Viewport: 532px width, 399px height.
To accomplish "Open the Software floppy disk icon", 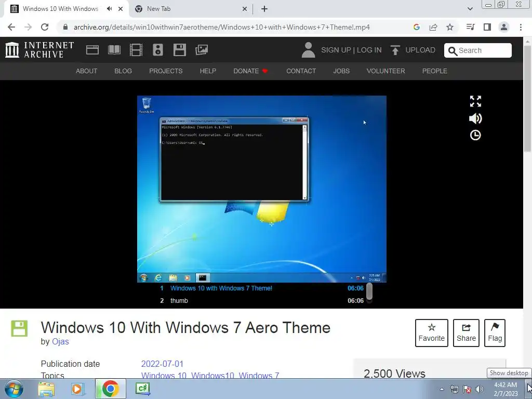I will [x=179, y=50].
